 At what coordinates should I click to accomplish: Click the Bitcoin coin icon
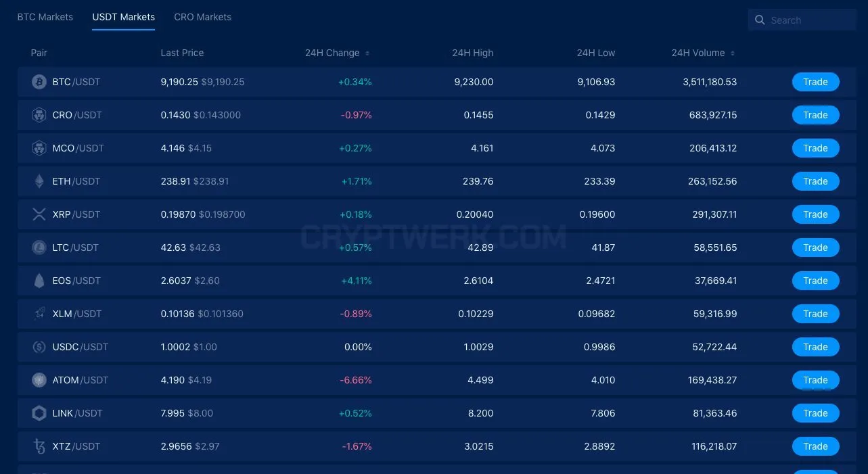click(39, 82)
